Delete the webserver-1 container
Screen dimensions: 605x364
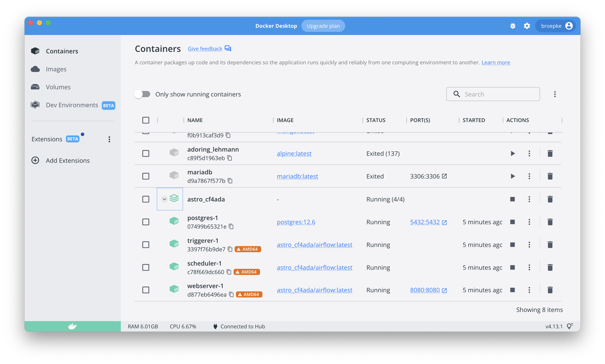(x=550, y=290)
